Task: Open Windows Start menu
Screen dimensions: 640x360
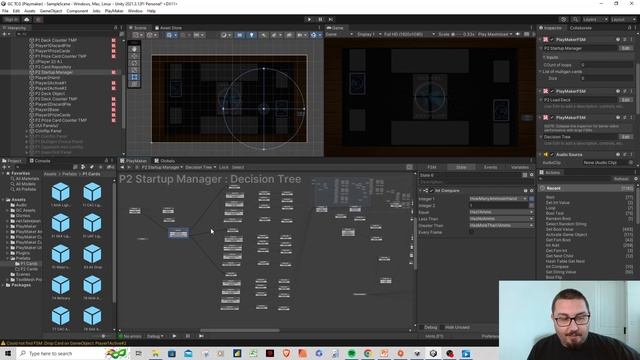Action: tap(8, 353)
